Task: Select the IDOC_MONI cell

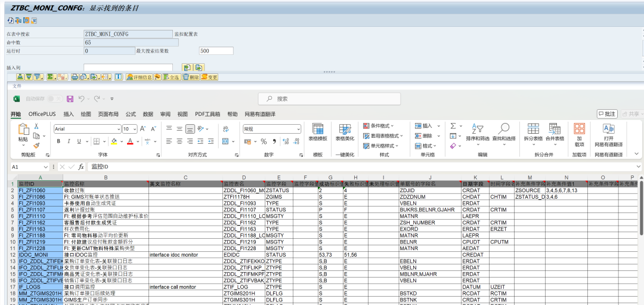Action: [41, 254]
